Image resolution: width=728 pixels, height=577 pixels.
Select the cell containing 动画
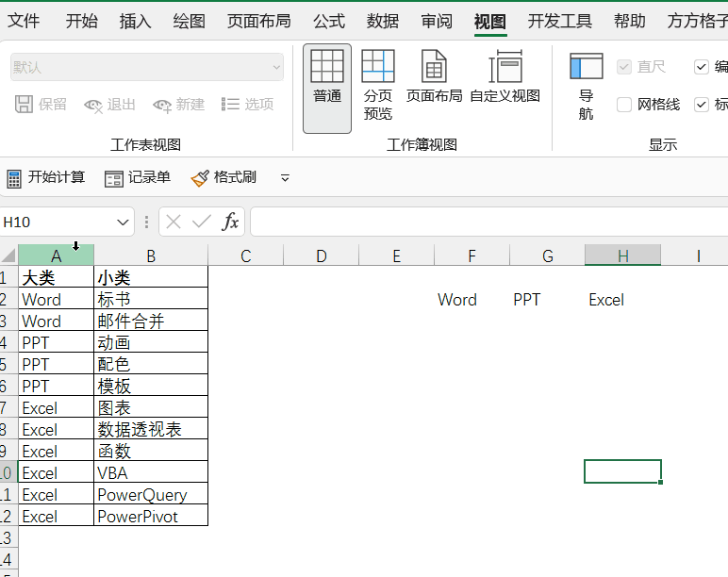pyautogui.click(x=151, y=342)
